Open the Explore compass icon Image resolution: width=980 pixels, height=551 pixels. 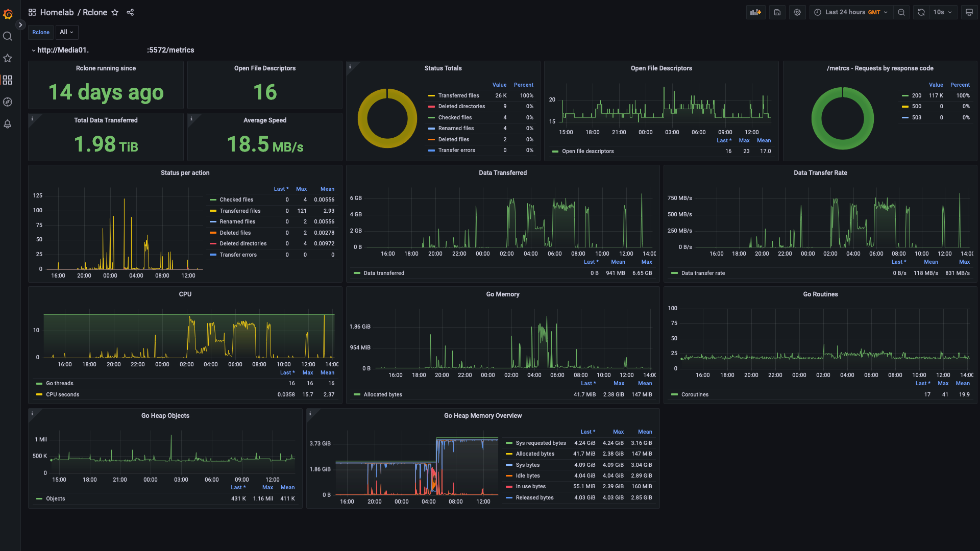coord(8,102)
